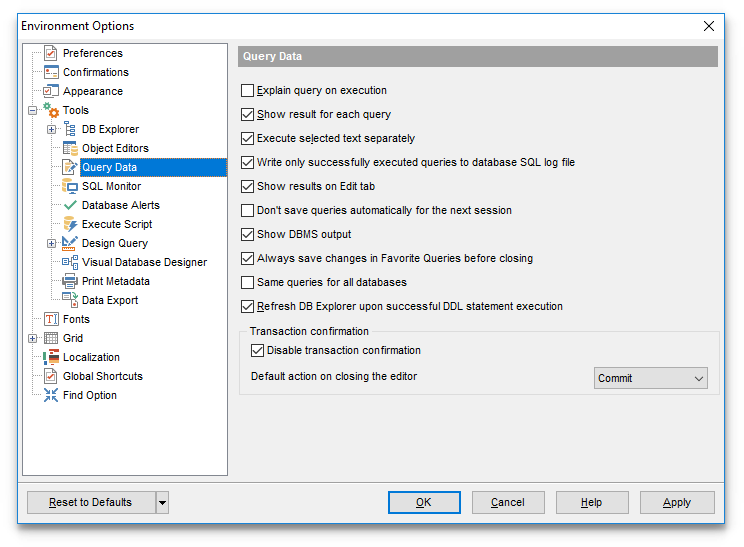Click the Data Export icon

[x=70, y=300]
